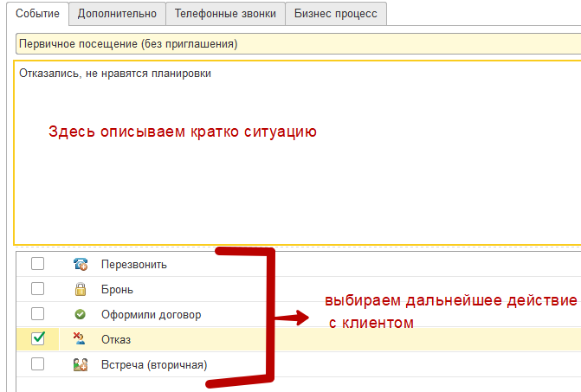
Task: Click the phone icon next to Перезвонить
Action: pyautogui.click(x=81, y=265)
